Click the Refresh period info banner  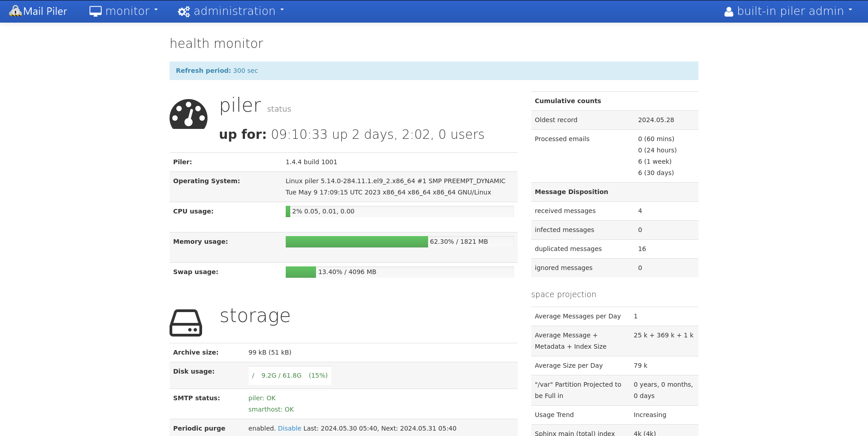click(434, 71)
